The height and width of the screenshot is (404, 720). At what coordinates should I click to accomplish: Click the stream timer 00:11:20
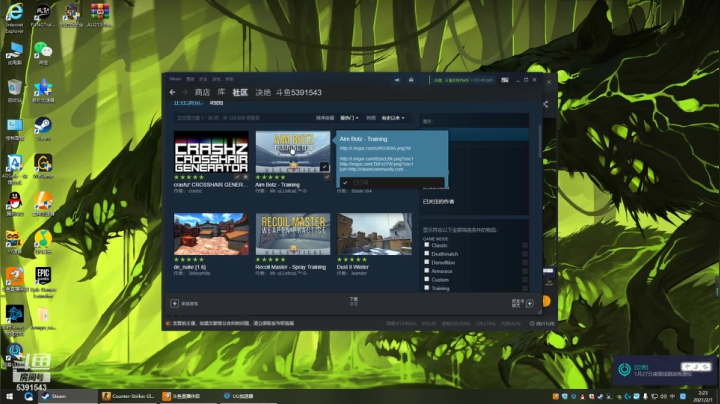[x=542, y=324]
